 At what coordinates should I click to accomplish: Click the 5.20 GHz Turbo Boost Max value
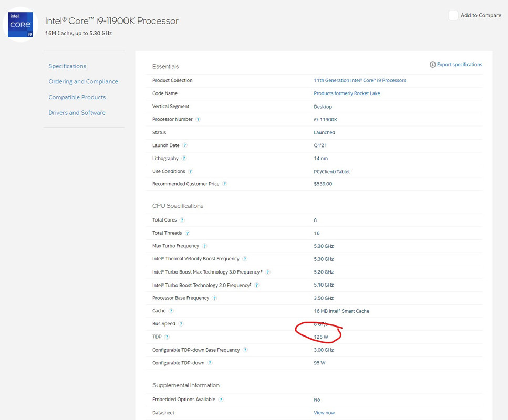[x=324, y=272]
